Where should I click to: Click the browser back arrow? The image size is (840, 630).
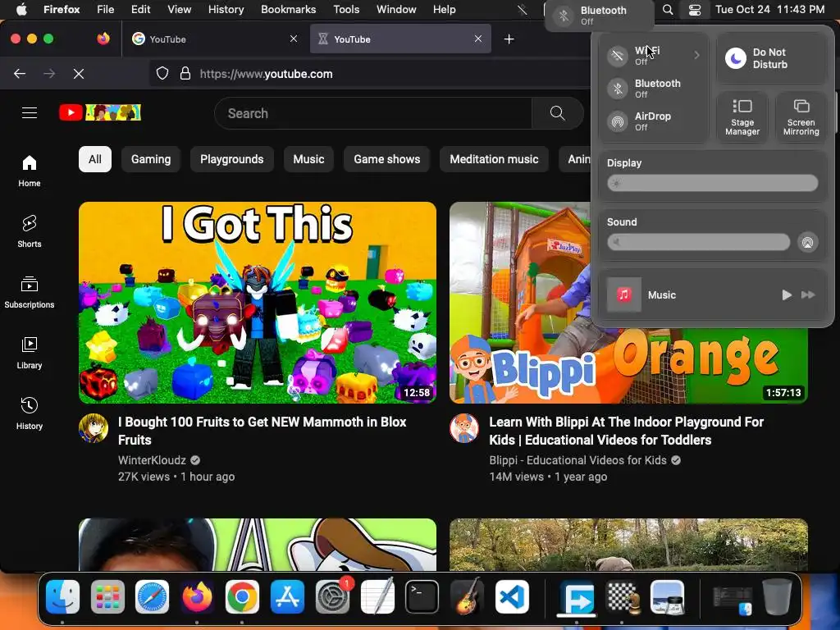pos(20,74)
